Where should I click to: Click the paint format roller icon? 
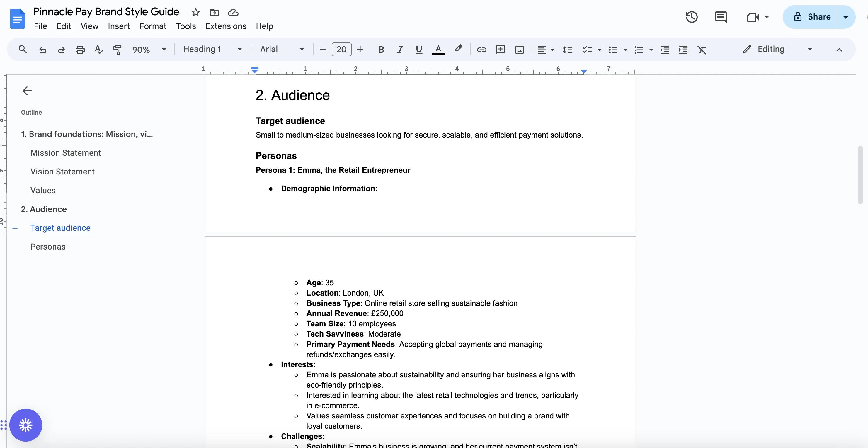[x=117, y=50]
